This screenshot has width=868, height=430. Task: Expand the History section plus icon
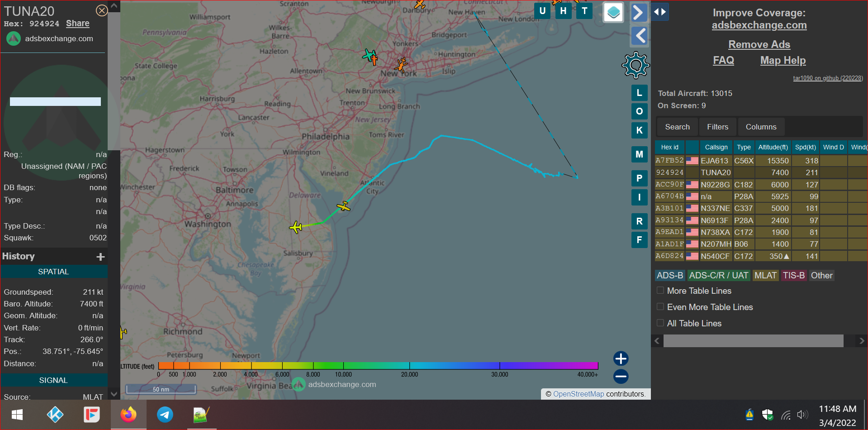[100, 257]
